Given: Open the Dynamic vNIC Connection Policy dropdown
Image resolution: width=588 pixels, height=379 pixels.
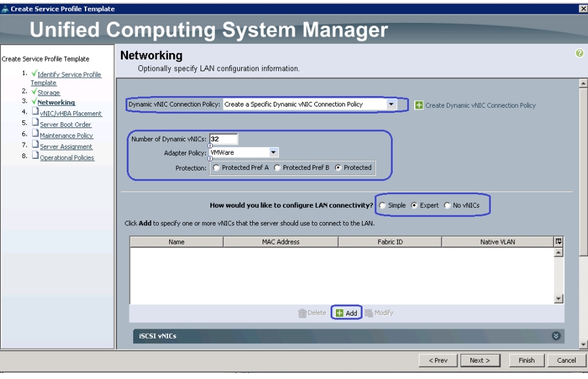Looking at the screenshot, I should coord(391,105).
